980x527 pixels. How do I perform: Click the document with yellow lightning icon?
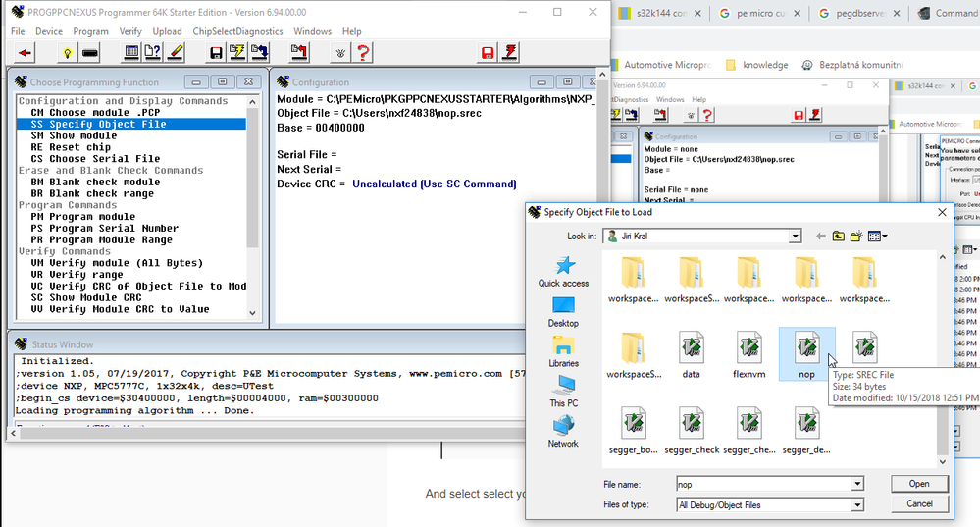(x=237, y=53)
